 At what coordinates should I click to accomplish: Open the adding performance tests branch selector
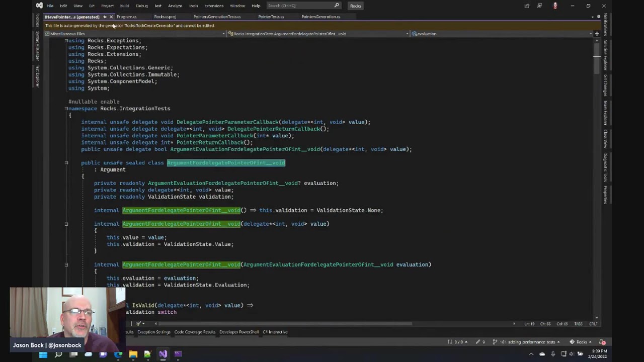526,342
